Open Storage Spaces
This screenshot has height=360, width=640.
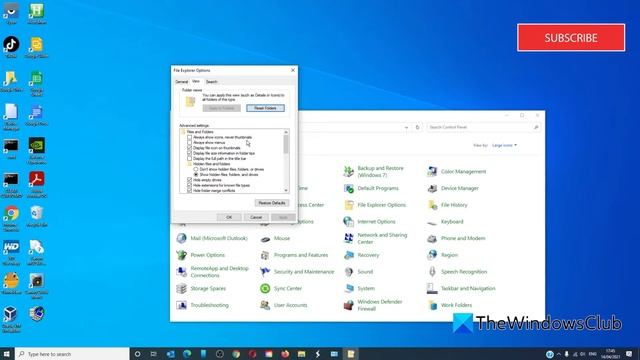pyautogui.click(x=201, y=289)
